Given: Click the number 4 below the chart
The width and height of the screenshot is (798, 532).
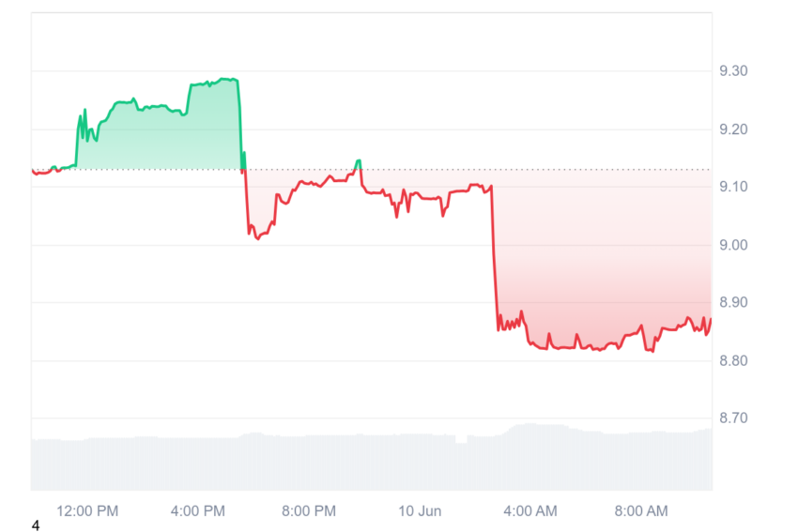Looking at the screenshot, I should [35, 525].
